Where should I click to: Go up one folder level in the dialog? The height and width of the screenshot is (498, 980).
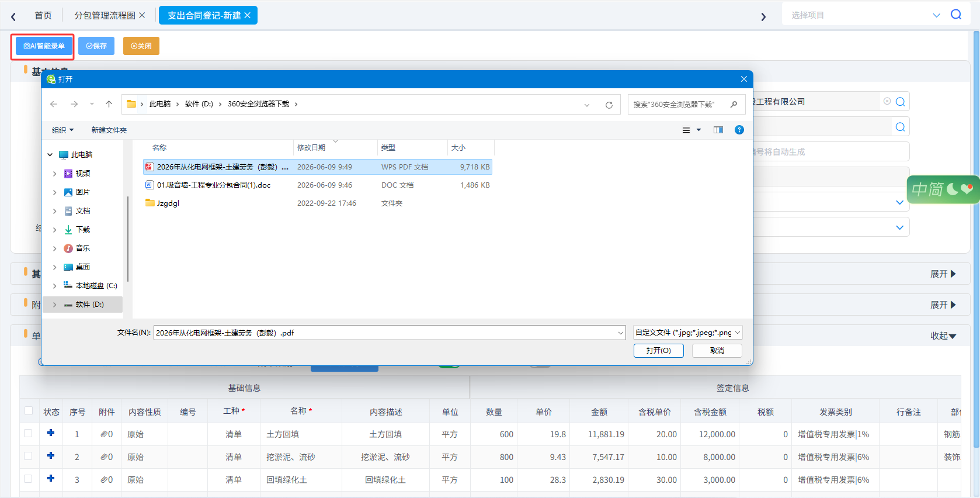(x=109, y=104)
